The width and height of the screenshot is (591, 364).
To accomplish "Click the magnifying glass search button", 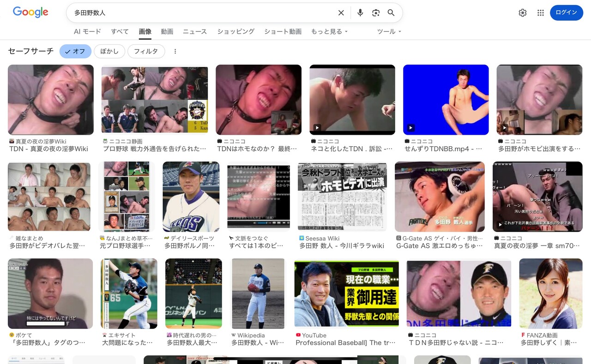I will (x=391, y=13).
